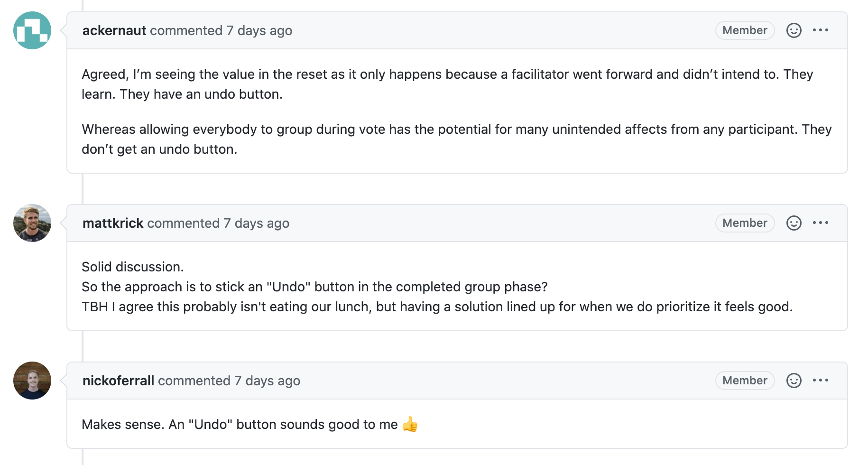Screen dimensions: 868x465
Task: Click the thumbs up emoji in nickoferrall's comment
Action: click(410, 424)
